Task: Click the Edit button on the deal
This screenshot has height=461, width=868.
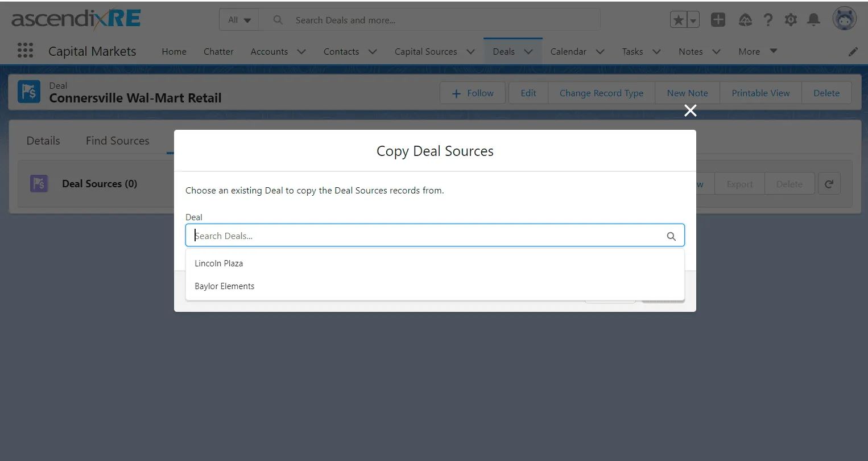Action: coord(528,93)
